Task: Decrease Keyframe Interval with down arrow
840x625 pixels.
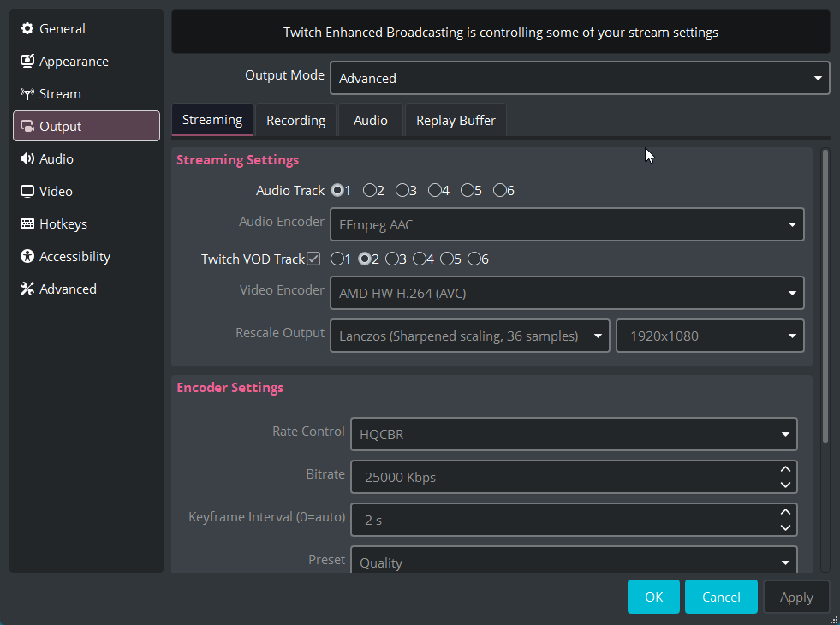Action: point(785,527)
